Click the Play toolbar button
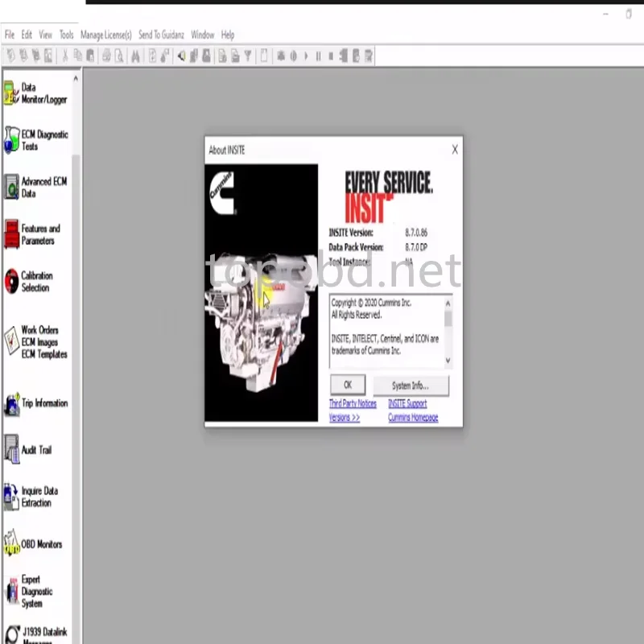The width and height of the screenshot is (644, 644). pyautogui.click(x=306, y=56)
